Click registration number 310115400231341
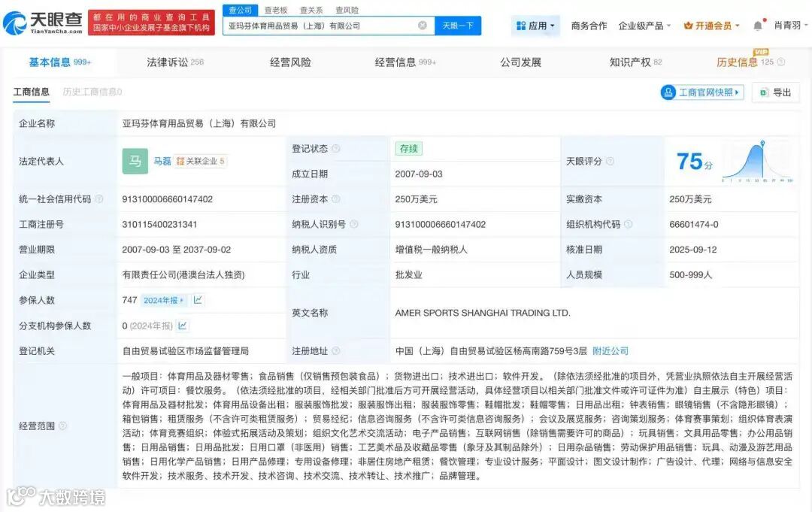The image size is (812, 512). tap(159, 224)
